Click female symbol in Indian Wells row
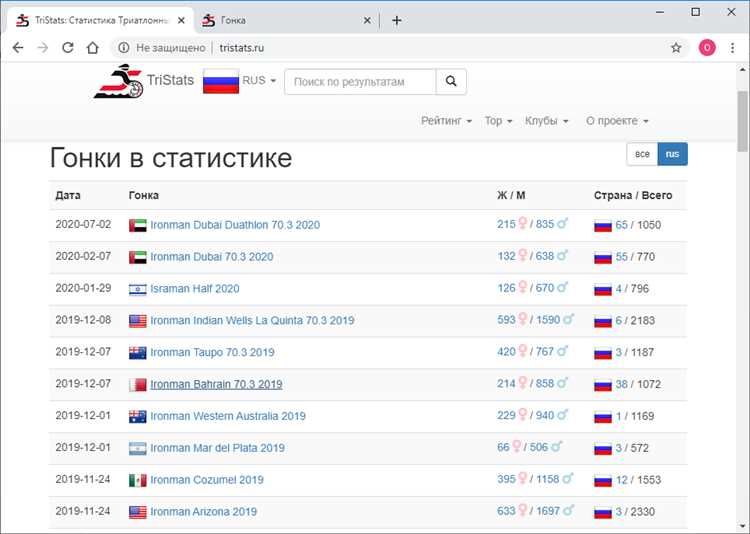Screen dimensions: 750x534 [x=523, y=319]
